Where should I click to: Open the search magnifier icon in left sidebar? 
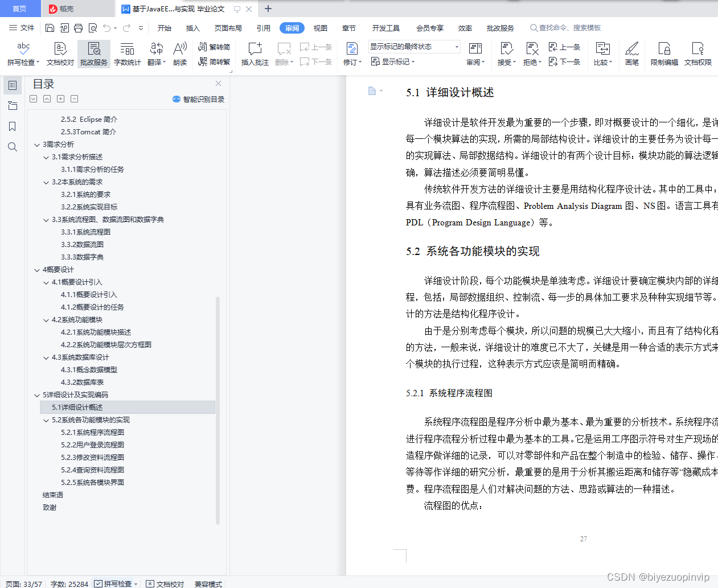click(12, 147)
